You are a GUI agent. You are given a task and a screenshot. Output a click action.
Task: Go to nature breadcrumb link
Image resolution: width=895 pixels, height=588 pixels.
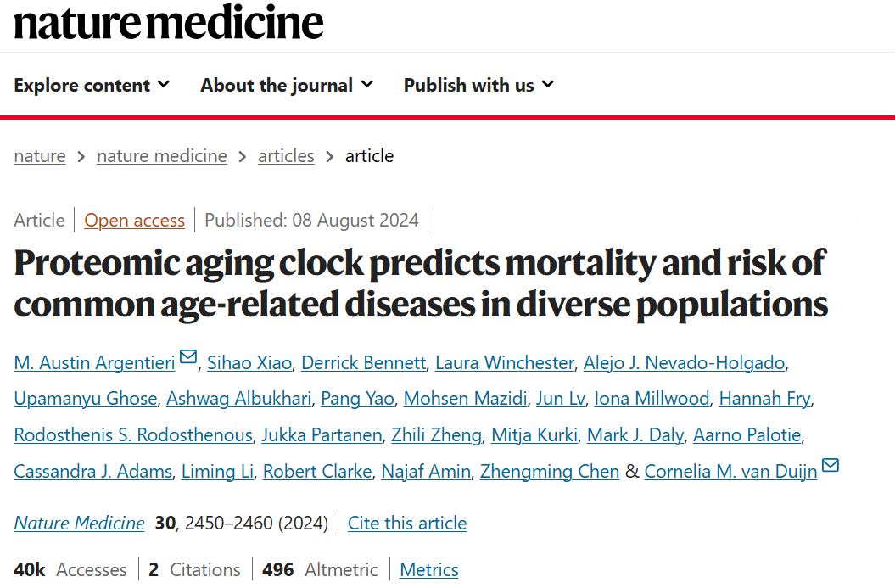coord(40,156)
